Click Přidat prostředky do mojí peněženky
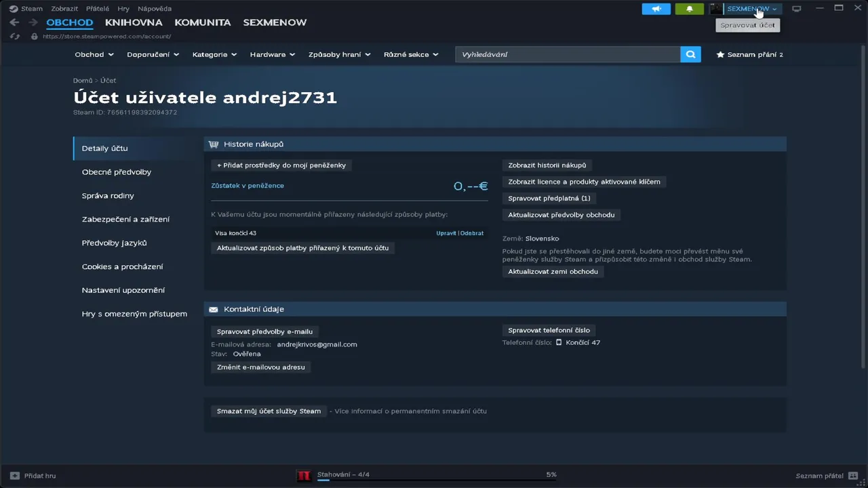Viewport: 868px width, 488px height. (x=281, y=165)
